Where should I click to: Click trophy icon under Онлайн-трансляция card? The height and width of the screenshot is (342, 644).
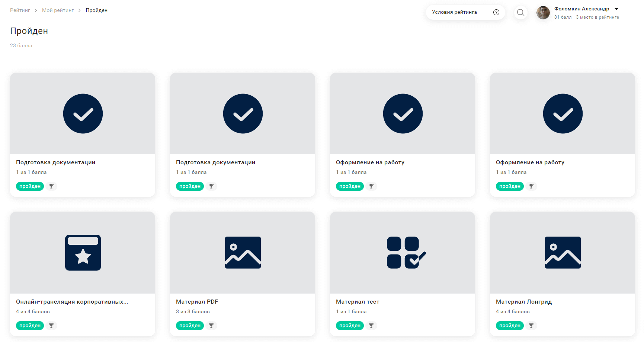coord(51,326)
